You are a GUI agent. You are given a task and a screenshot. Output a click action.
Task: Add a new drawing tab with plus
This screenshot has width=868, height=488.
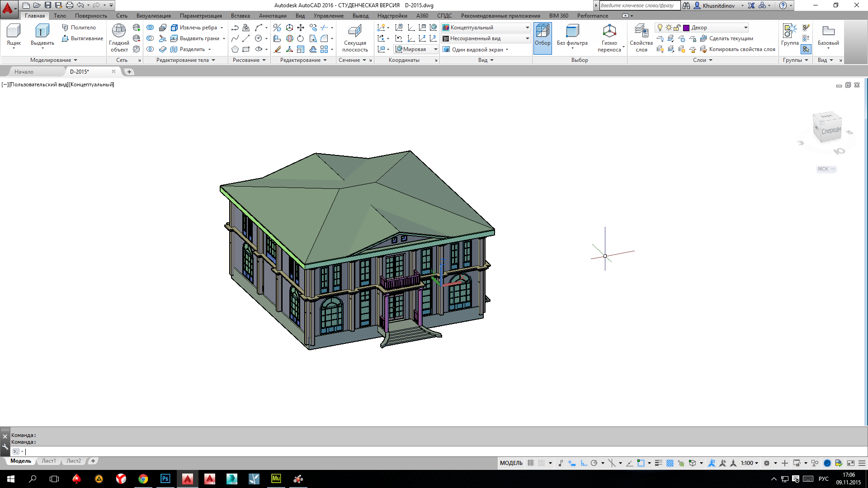pyautogui.click(x=129, y=72)
